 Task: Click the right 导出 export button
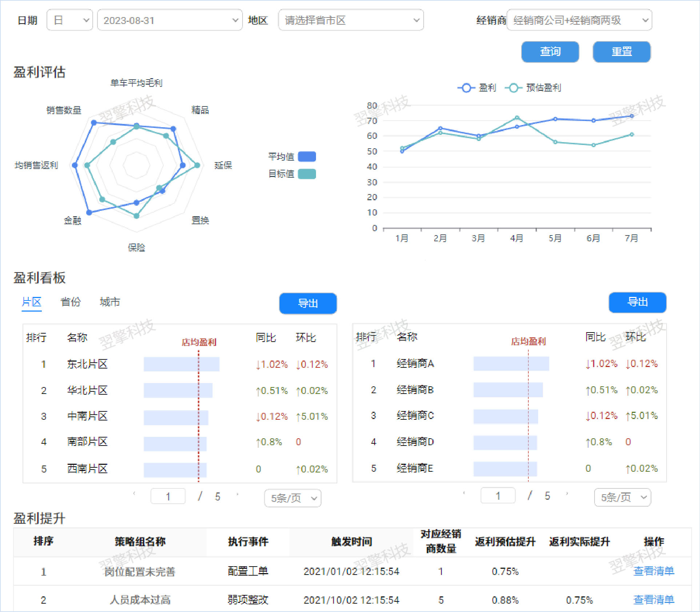[637, 303]
